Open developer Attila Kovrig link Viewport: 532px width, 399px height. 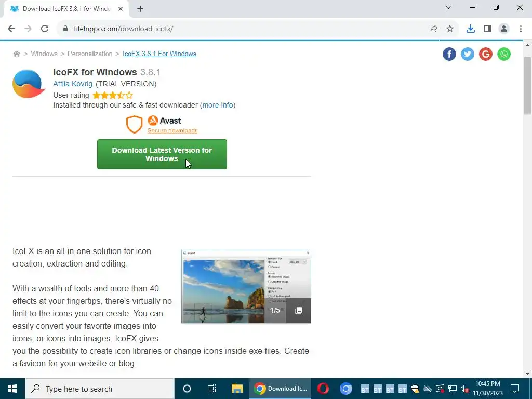pos(73,84)
